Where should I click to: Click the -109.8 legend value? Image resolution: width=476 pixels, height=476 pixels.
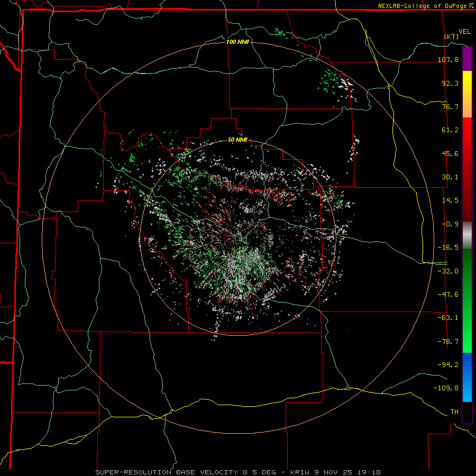[x=446, y=388]
